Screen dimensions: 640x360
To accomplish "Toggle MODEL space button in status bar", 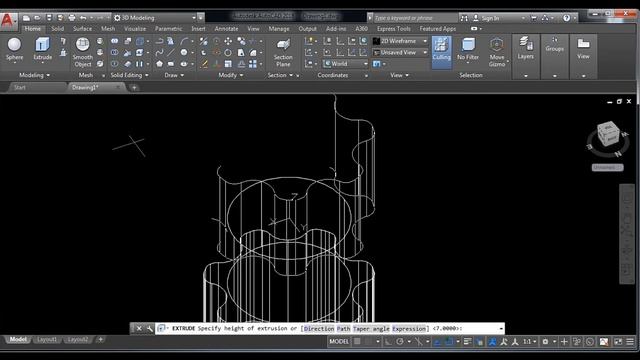I will (339, 342).
